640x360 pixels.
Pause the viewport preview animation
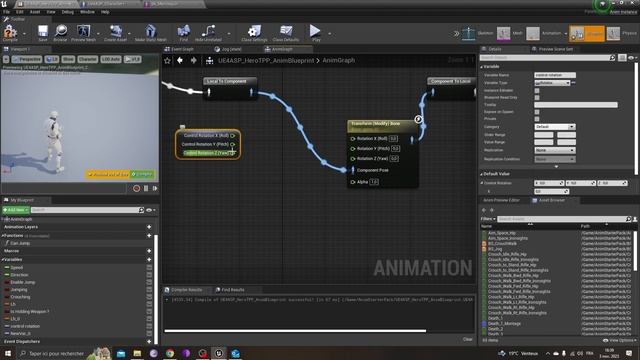146,188
